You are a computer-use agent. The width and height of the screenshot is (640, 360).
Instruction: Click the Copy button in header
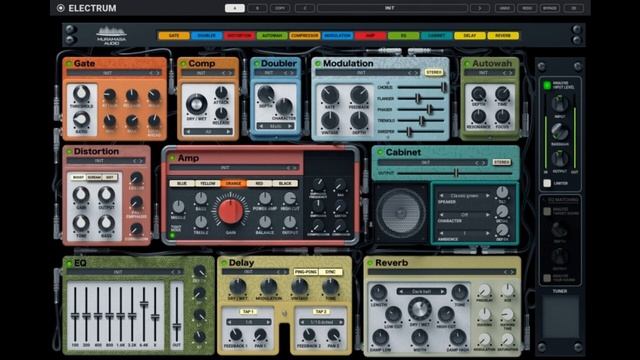coord(280,8)
